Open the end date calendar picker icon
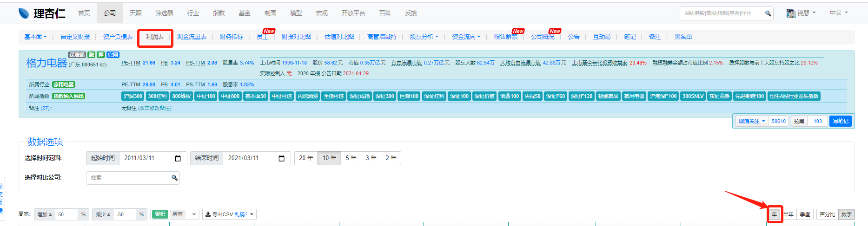The image size is (868, 226). (x=281, y=158)
